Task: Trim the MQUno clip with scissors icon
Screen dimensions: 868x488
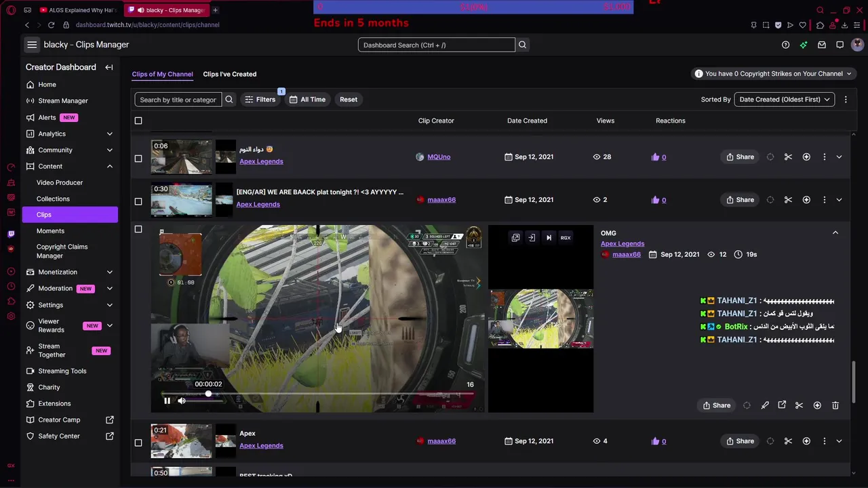Action: pos(788,157)
